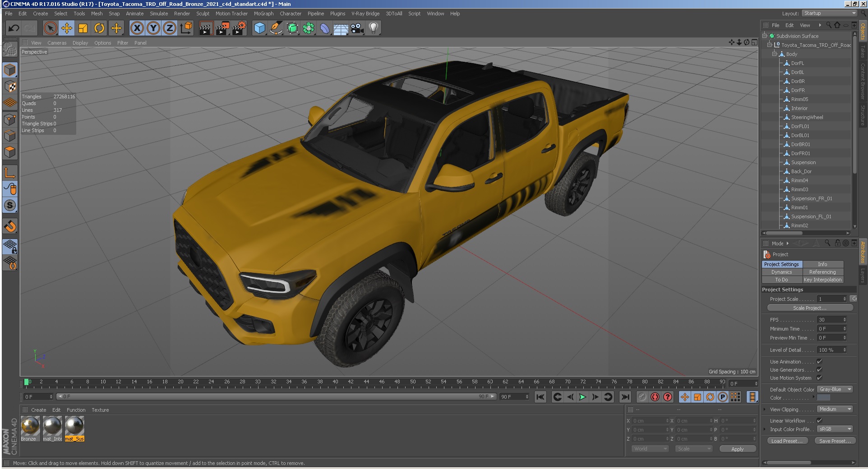Switch to Points mode
Viewport: 868px width, 469px height.
[10, 120]
